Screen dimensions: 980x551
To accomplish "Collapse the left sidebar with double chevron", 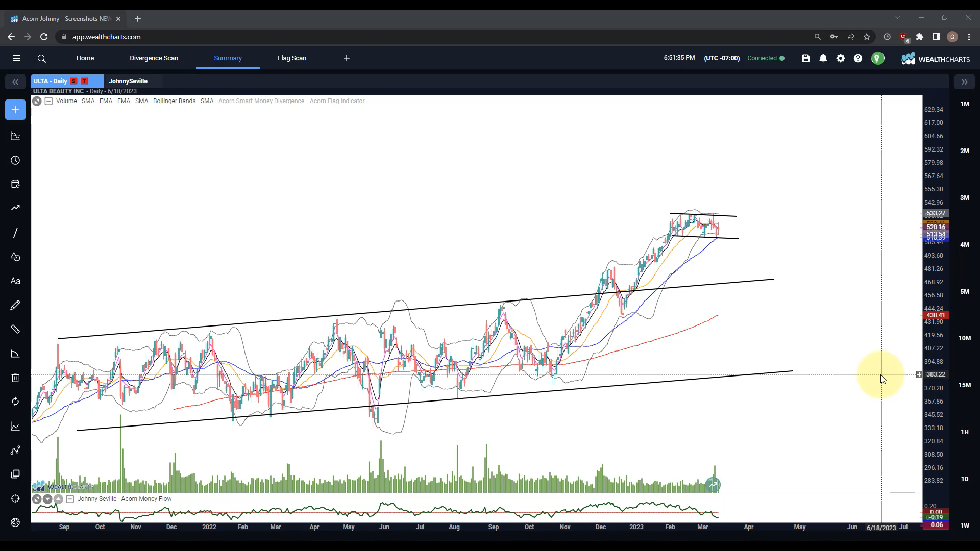I will tap(15, 82).
